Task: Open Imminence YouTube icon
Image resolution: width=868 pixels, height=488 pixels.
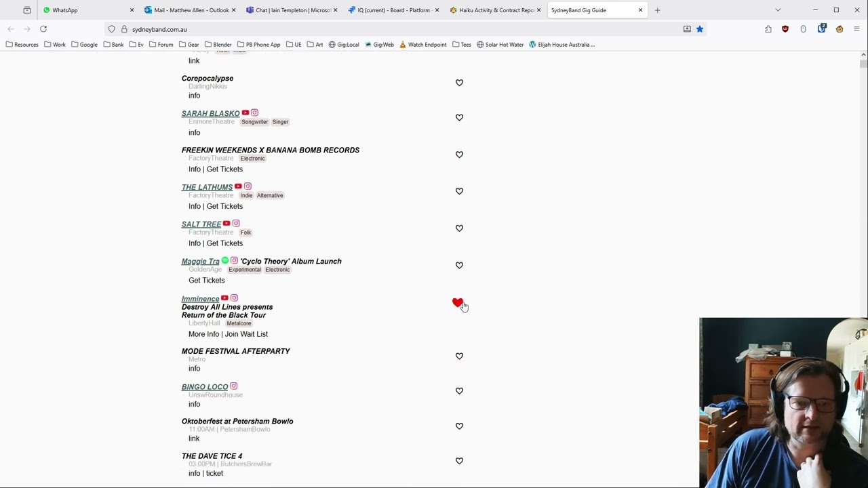Action: click(x=224, y=298)
